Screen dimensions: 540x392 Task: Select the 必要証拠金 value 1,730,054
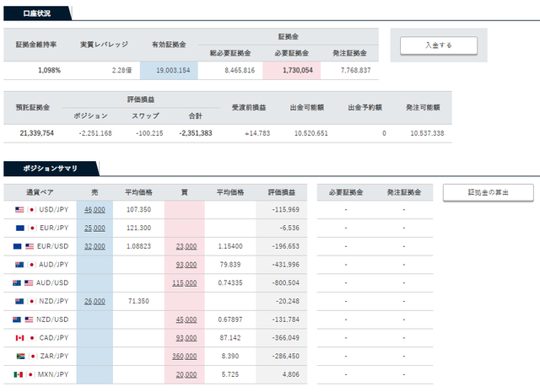tap(298, 70)
